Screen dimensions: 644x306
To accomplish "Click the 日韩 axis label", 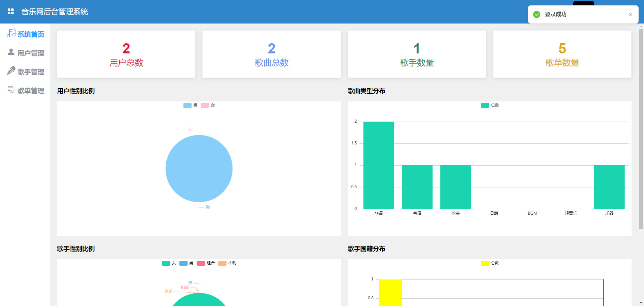I will click(494, 213).
